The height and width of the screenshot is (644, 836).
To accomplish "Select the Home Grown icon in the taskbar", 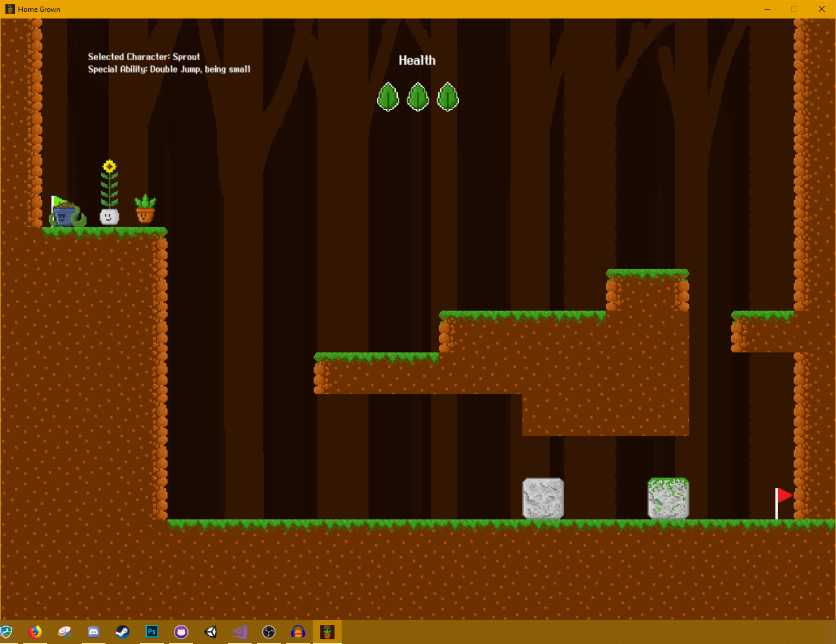I will (327, 632).
